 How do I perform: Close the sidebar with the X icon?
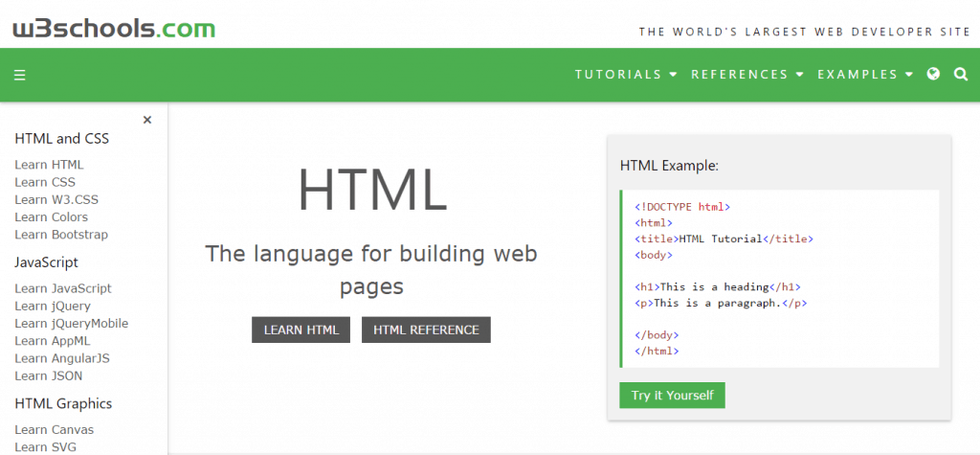(x=147, y=120)
